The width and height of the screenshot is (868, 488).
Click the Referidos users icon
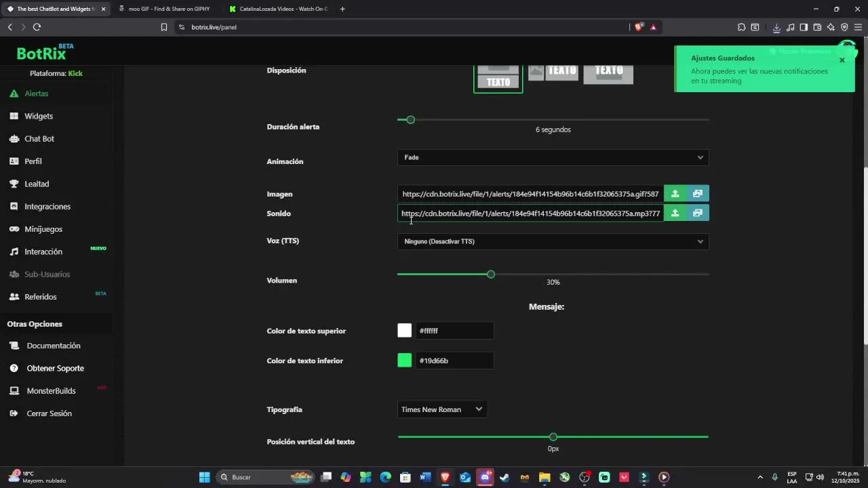[x=14, y=297]
